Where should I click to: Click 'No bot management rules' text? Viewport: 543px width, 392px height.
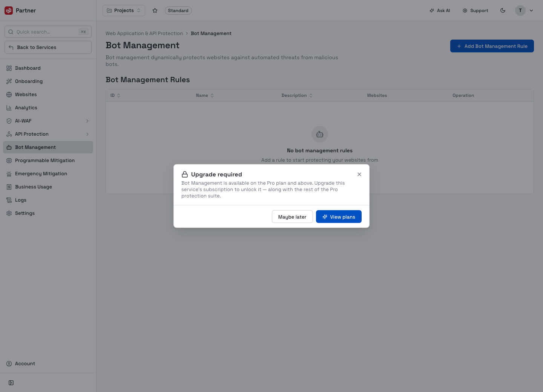point(320,150)
